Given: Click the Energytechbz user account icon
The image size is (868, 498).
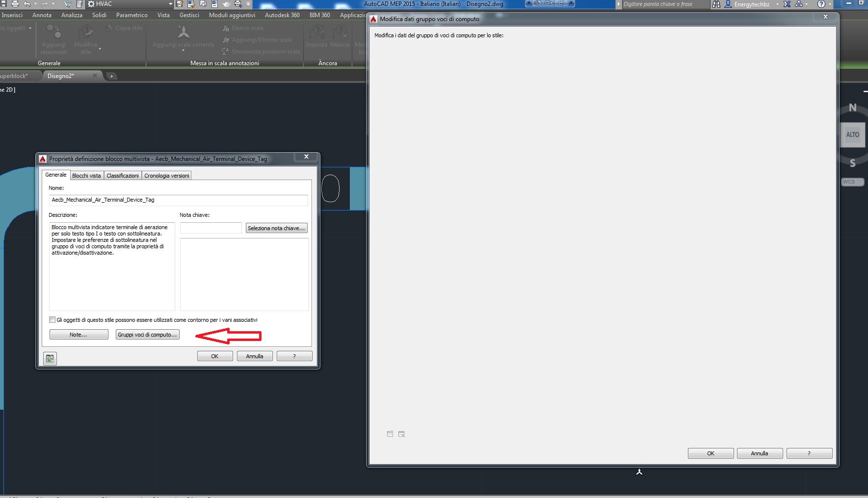Looking at the screenshot, I should point(728,4).
